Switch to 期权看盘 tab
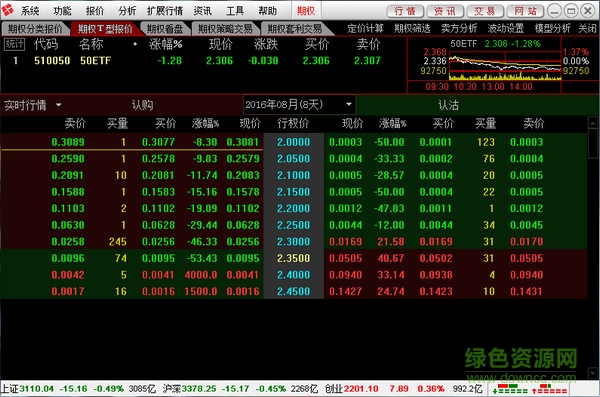This screenshot has width=600, height=397. pyautogui.click(x=165, y=28)
